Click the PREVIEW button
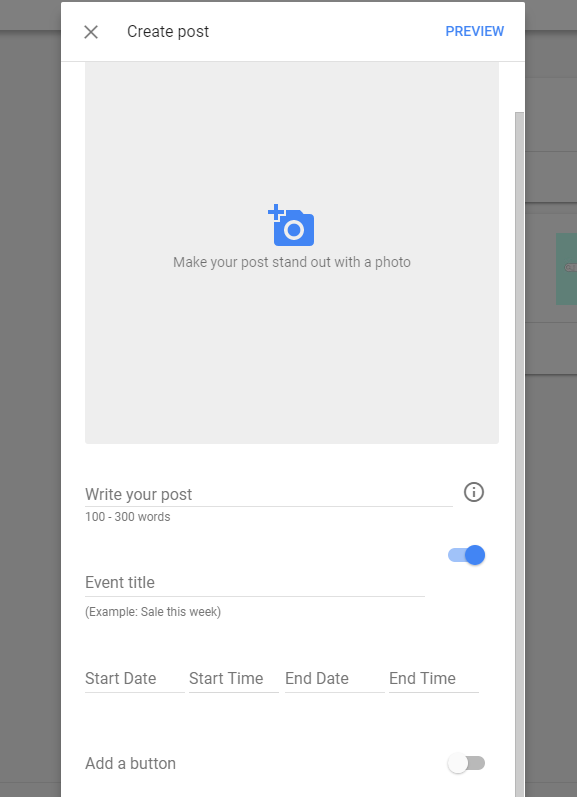 click(x=475, y=32)
